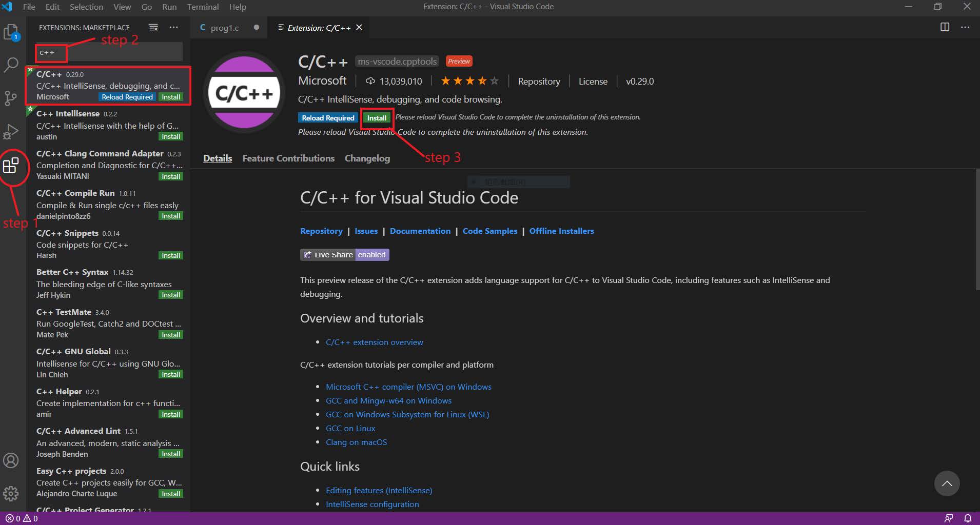The width and height of the screenshot is (980, 525).
Task: Open the Explorer sidebar icon
Action: (11, 32)
